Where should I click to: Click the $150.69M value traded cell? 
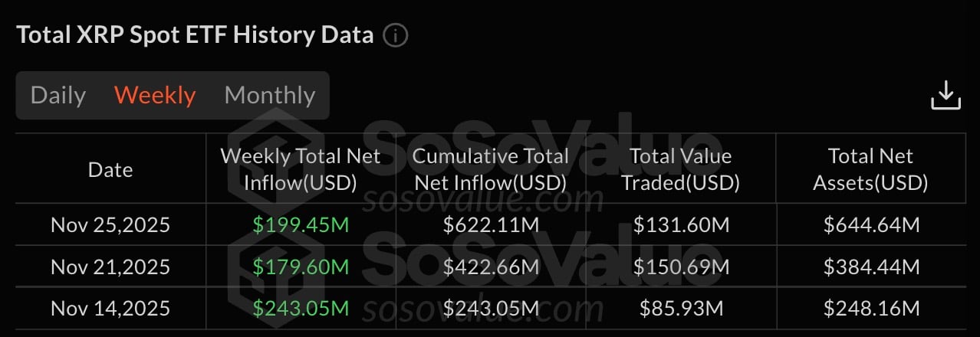tap(680, 267)
